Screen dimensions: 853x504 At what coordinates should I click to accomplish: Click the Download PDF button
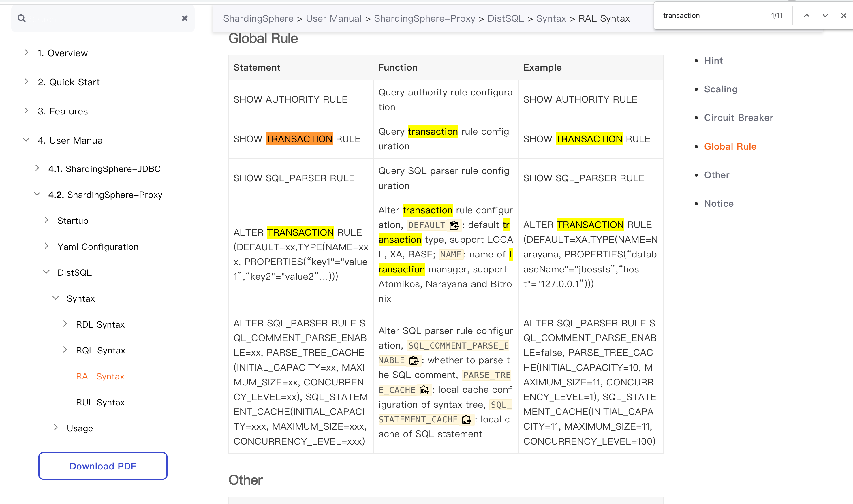point(103,466)
